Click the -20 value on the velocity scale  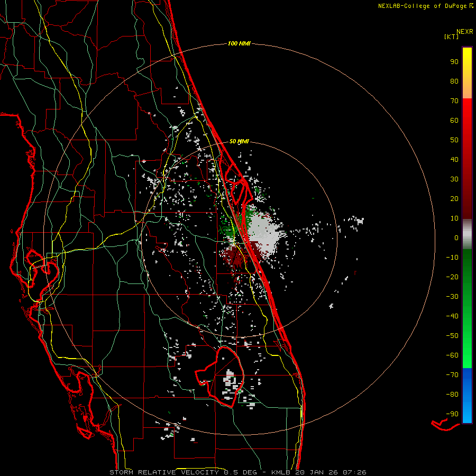[452, 277]
